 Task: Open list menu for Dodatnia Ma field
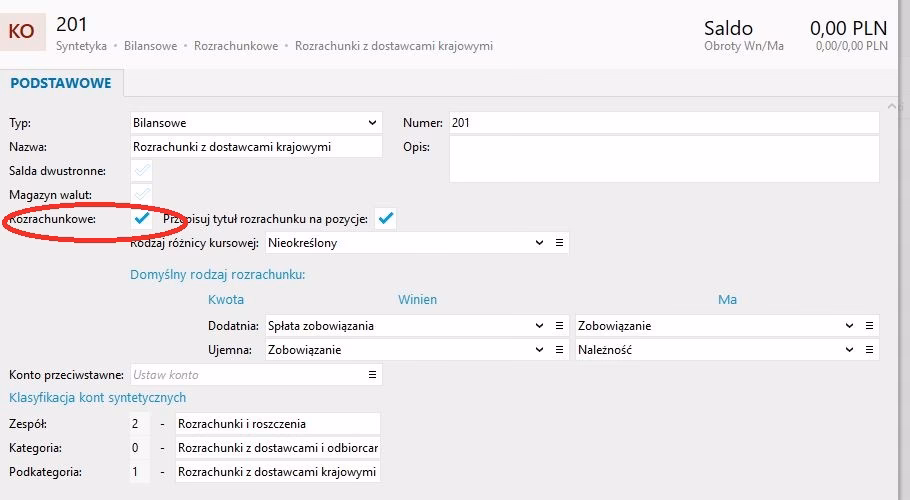click(870, 326)
